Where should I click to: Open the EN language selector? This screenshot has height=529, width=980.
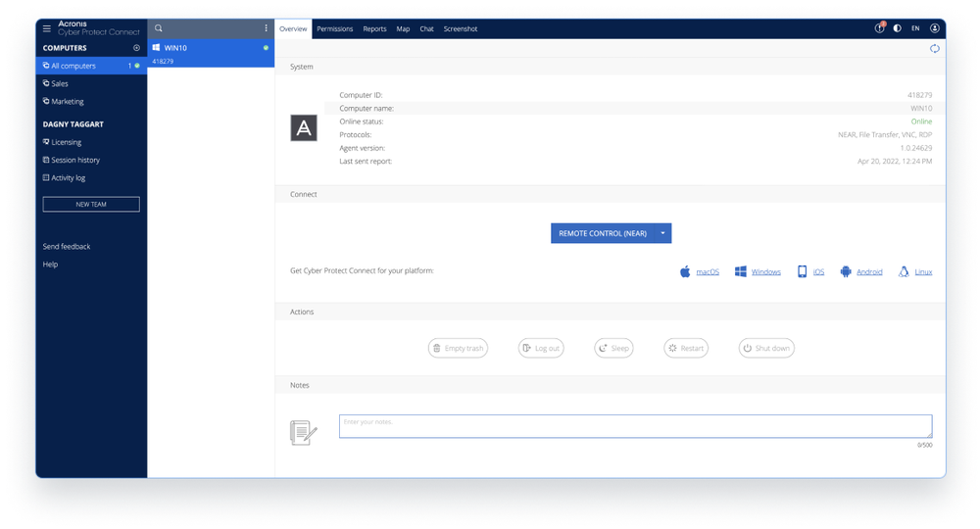pos(915,28)
